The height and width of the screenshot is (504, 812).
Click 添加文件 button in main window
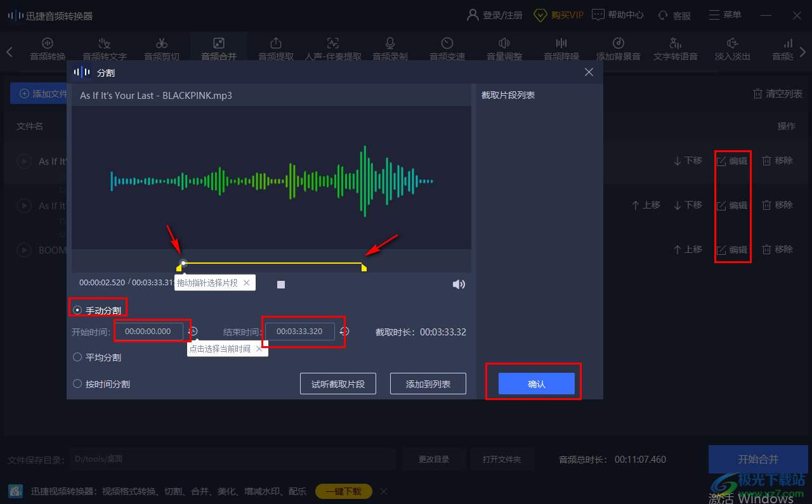click(39, 94)
